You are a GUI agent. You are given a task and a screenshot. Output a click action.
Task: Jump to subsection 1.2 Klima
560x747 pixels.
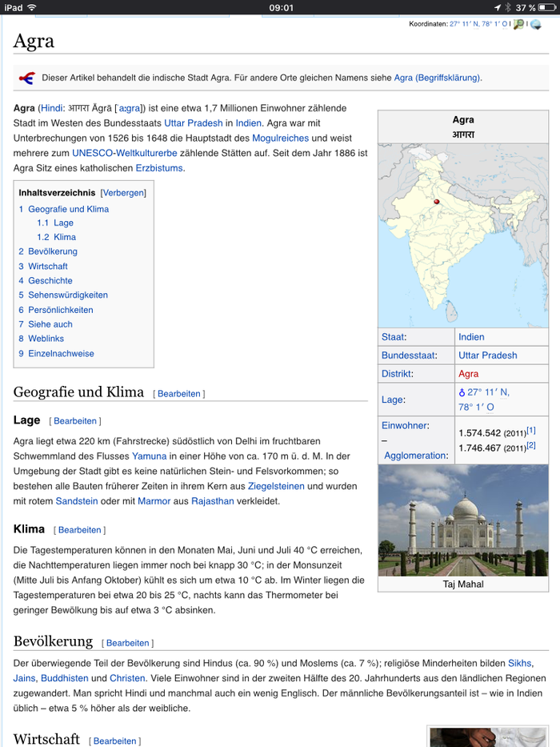tap(56, 237)
